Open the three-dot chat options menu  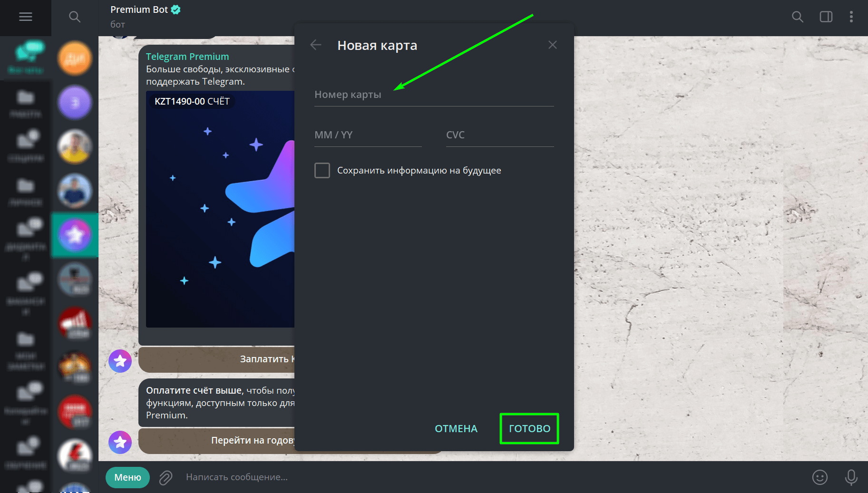pyautogui.click(x=851, y=17)
